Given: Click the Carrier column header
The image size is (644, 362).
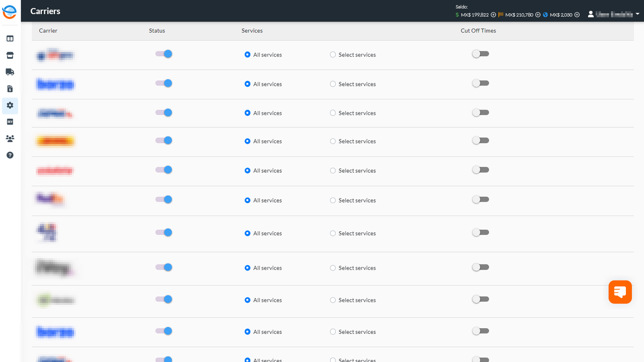Looking at the screenshot, I should 48,31.
